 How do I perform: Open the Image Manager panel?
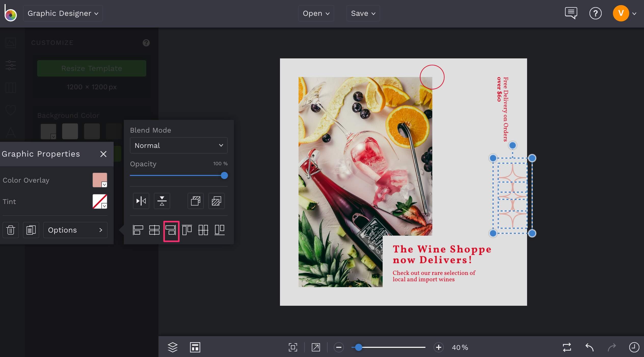tap(11, 43)
